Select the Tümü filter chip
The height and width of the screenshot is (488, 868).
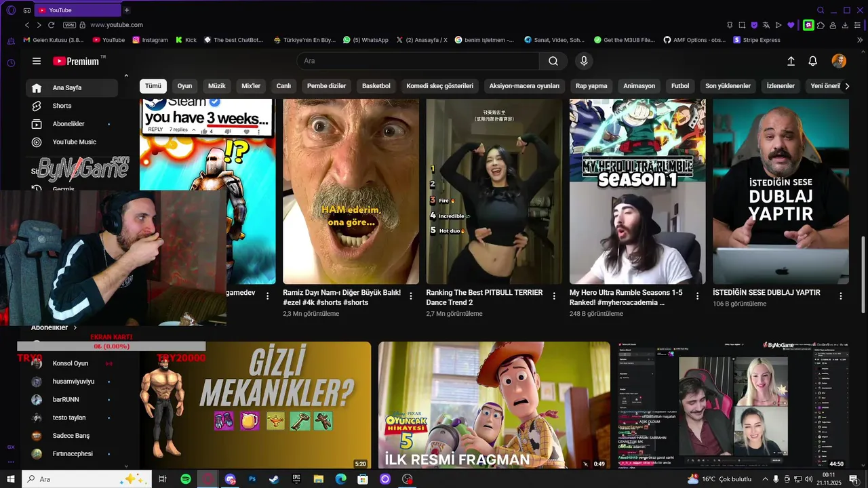153,86
